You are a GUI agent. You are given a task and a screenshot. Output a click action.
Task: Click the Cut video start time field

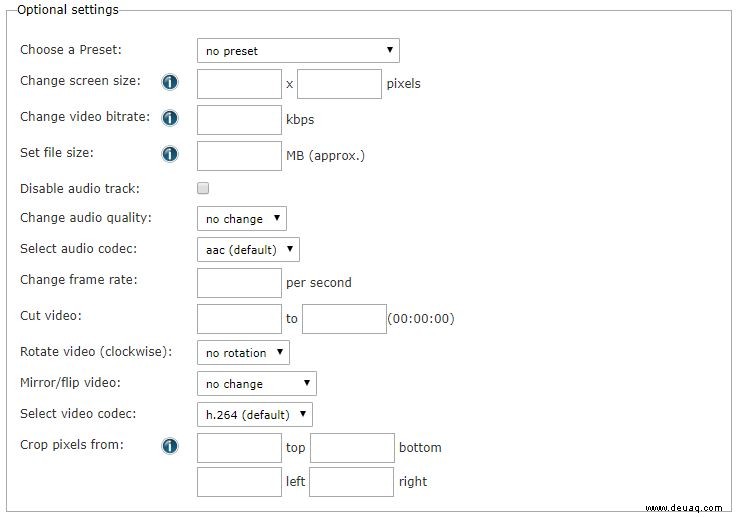point(239,319)
